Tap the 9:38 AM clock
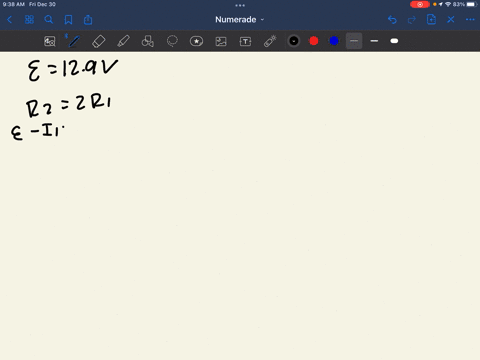 click(x=14, y=4)
